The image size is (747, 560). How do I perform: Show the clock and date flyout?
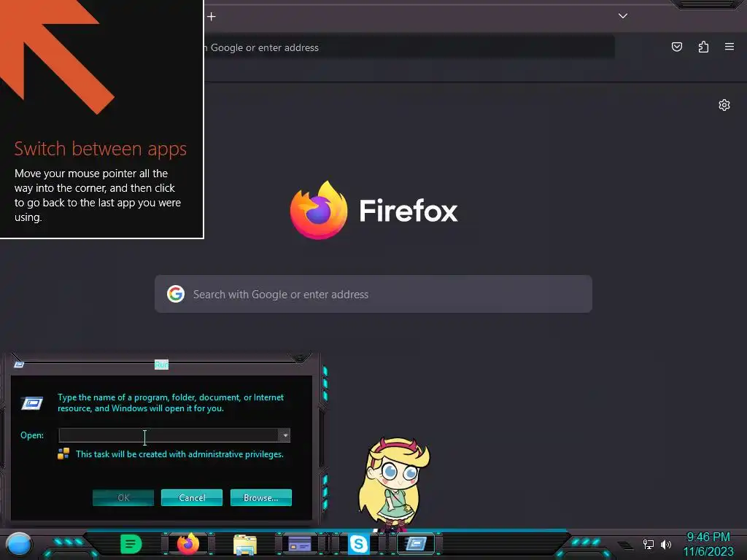(x=708, y=544)
